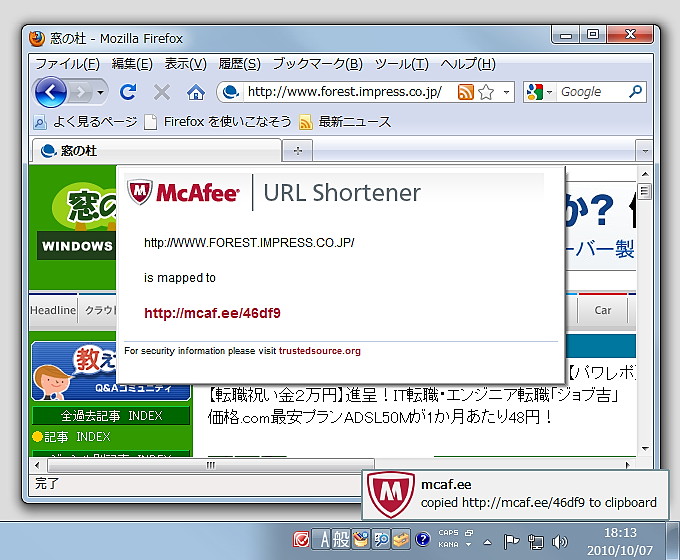
Task: Open the back/forward history dropdown arrow
Action: tap(100, 92)
